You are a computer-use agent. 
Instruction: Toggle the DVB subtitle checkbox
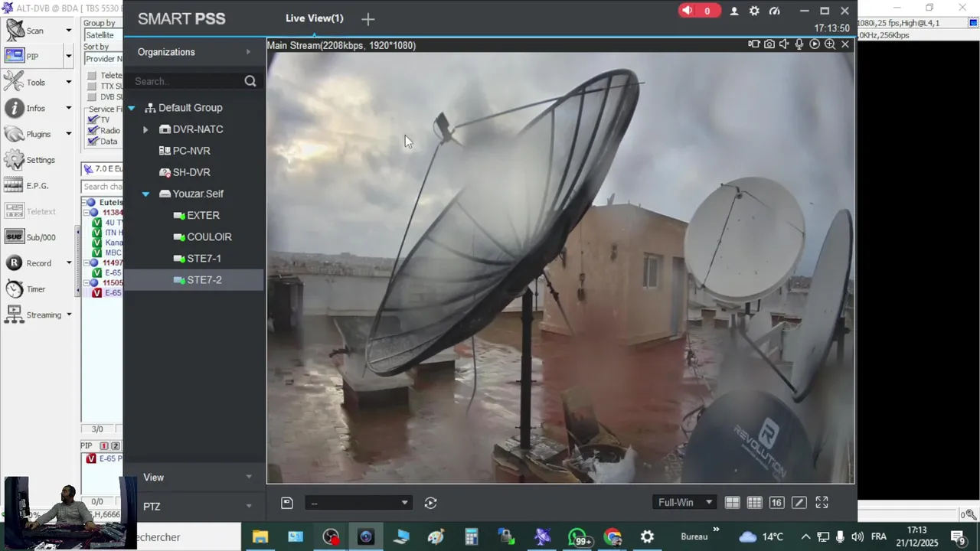[92, 97]
